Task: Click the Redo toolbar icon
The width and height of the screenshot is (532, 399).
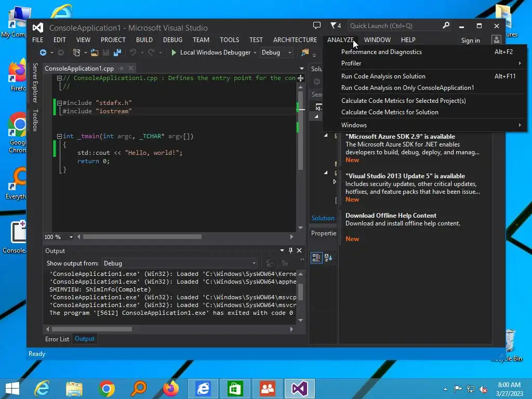Action: tap(151, 52)
